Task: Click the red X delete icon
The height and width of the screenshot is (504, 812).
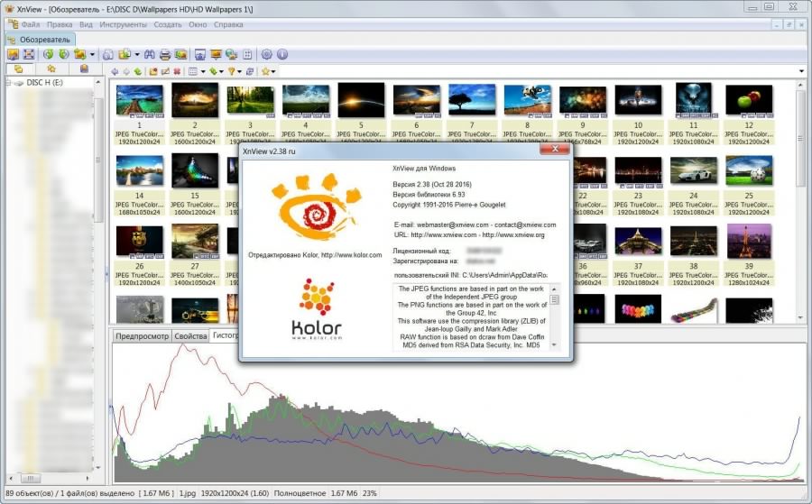Action: click(178, 71)
